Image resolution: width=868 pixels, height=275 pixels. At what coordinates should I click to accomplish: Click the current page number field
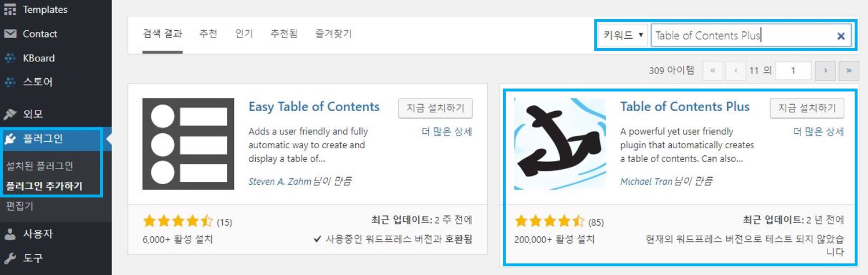click(793, 71)
